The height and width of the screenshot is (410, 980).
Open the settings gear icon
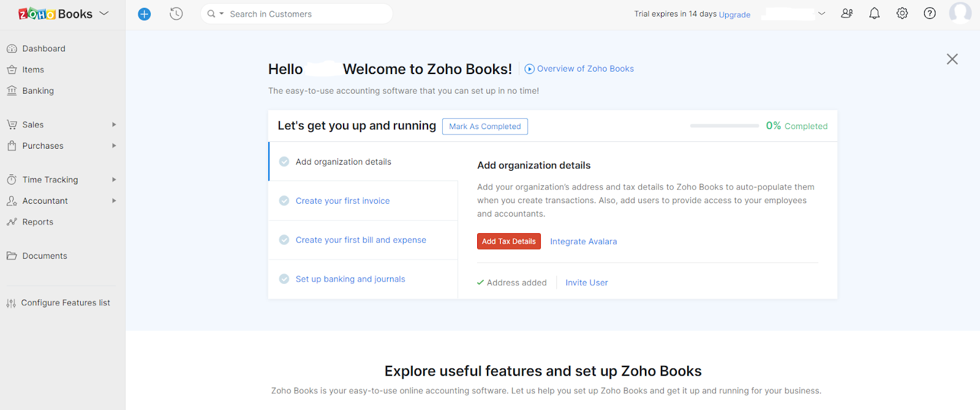point(902,13)
